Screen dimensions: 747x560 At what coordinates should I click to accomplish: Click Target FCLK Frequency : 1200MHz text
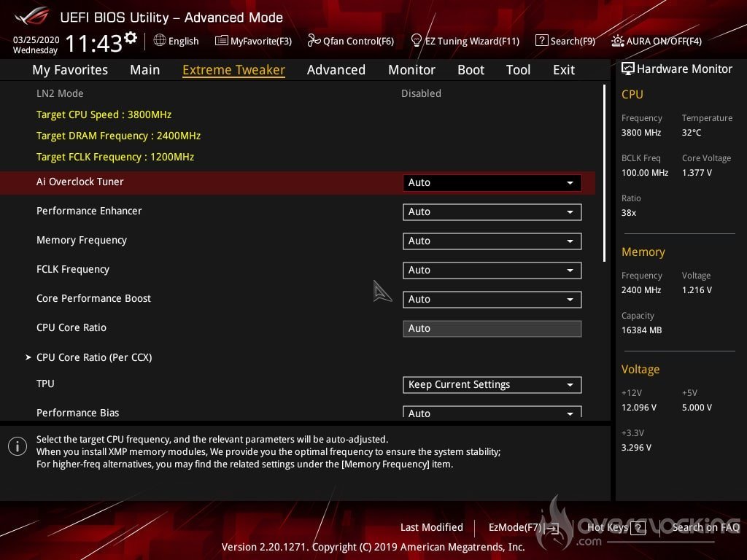pyautogui.click(x=115, y=157)
